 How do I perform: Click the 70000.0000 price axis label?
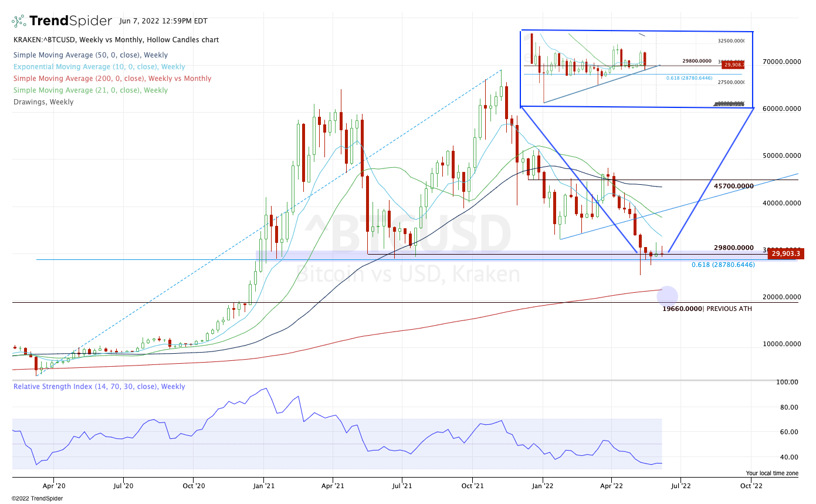781,62
